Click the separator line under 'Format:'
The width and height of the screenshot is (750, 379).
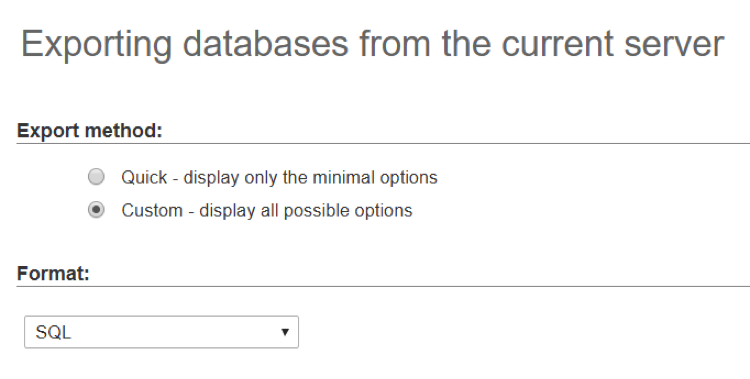tap(383, 286)
